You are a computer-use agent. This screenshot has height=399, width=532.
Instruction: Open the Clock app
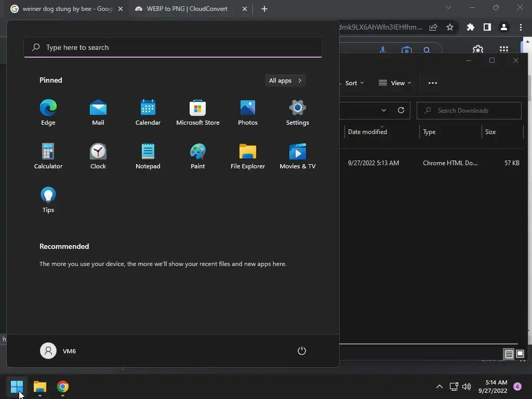pyautogui.click(x=98, y=156)
